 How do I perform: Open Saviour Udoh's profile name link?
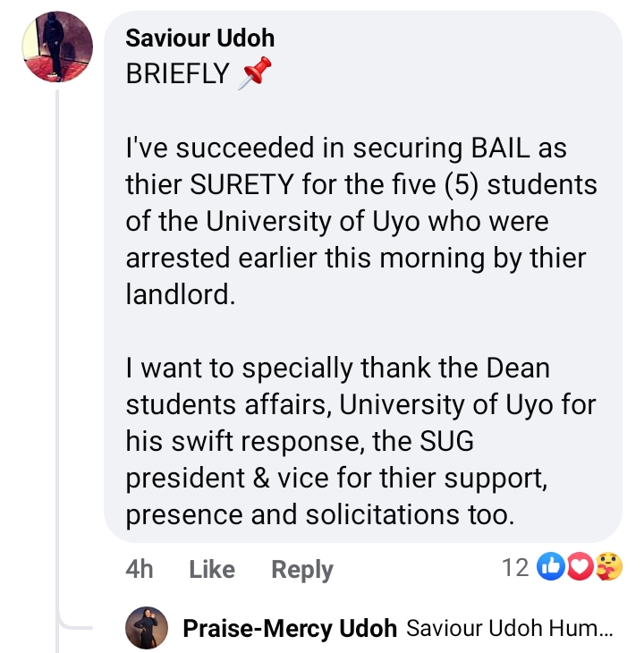pos(200,38)
